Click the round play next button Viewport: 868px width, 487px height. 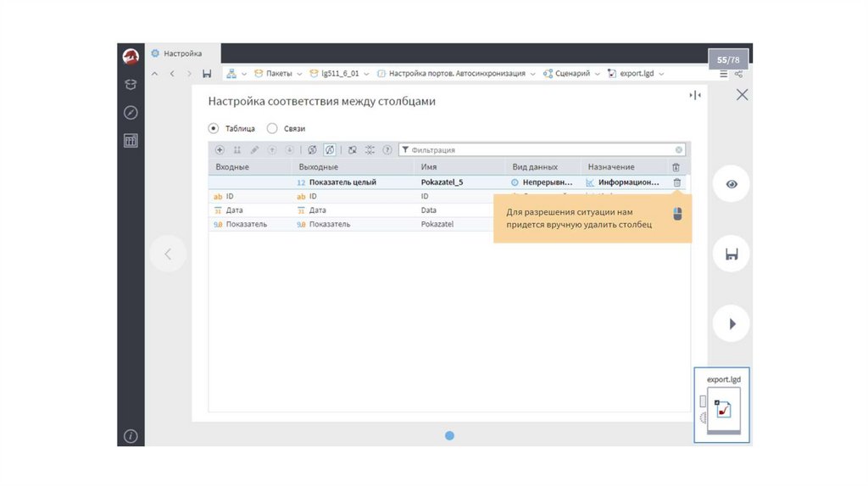click(x=731, y=323)
